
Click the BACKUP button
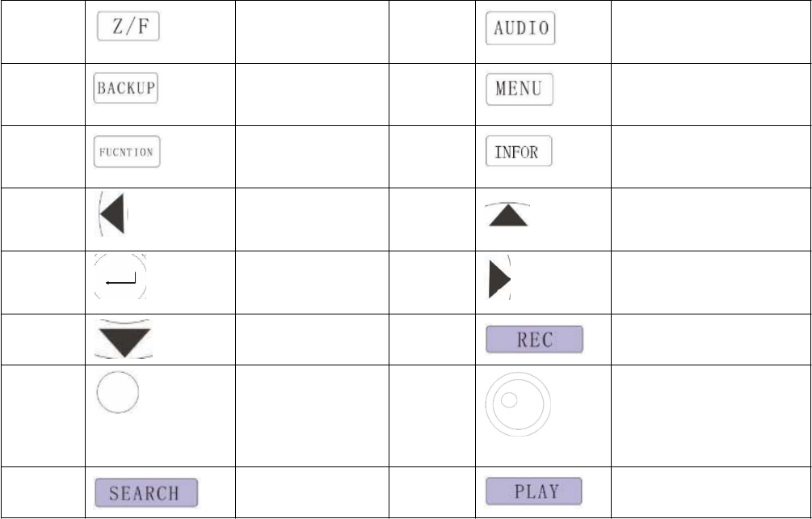(x=125, y=89)
